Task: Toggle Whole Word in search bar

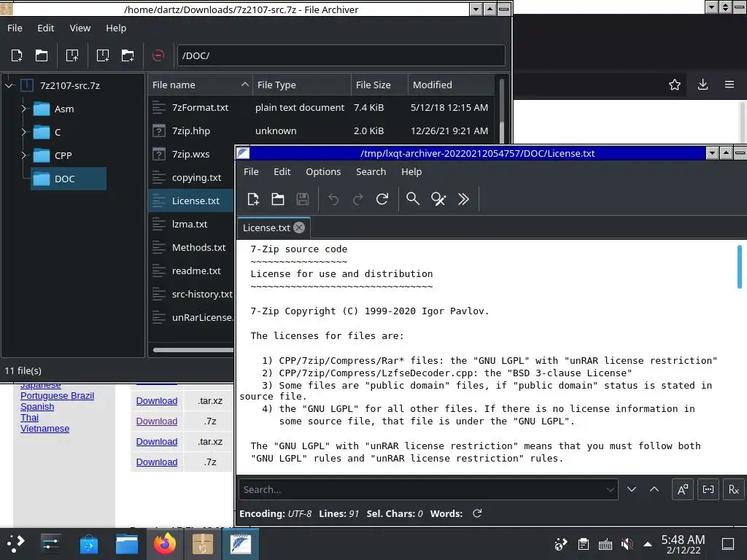Action: [x=708, y=489]
